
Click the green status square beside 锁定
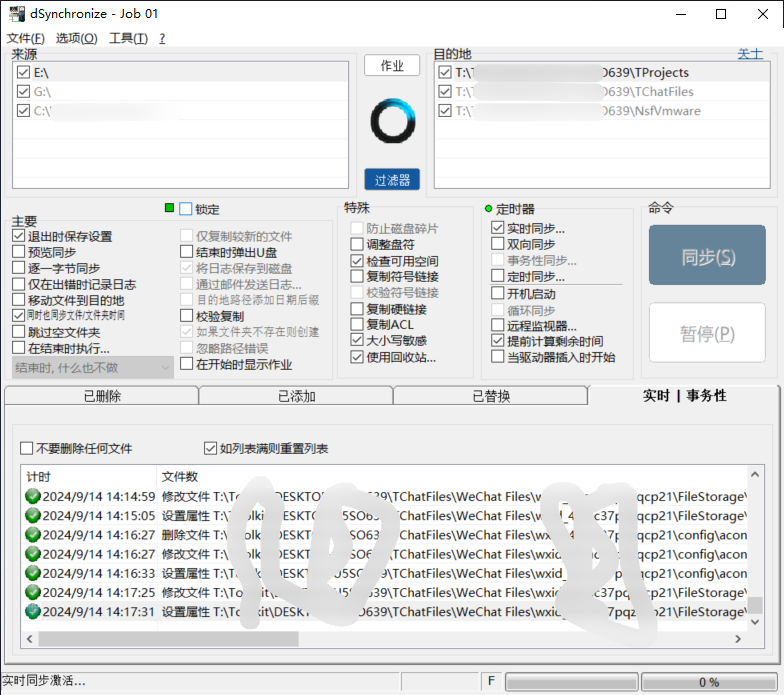click(x=170, y=208)
